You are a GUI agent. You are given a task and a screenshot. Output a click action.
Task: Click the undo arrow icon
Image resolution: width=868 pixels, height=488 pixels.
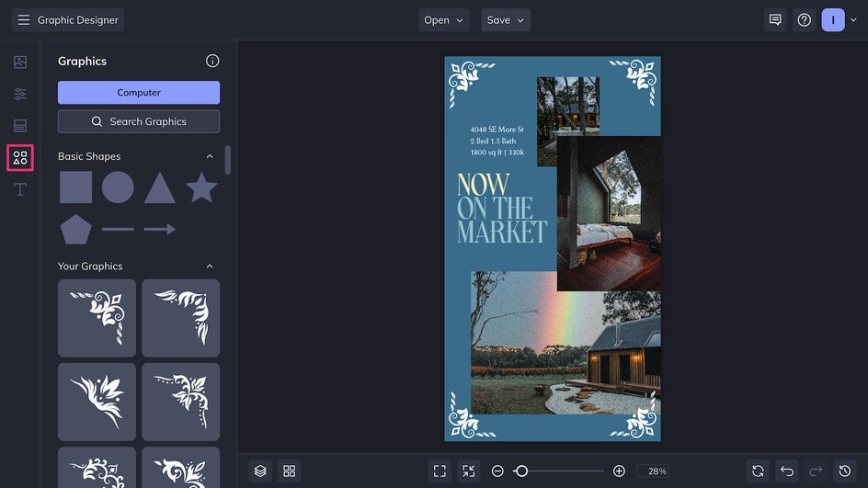click(x=787, y=471)
